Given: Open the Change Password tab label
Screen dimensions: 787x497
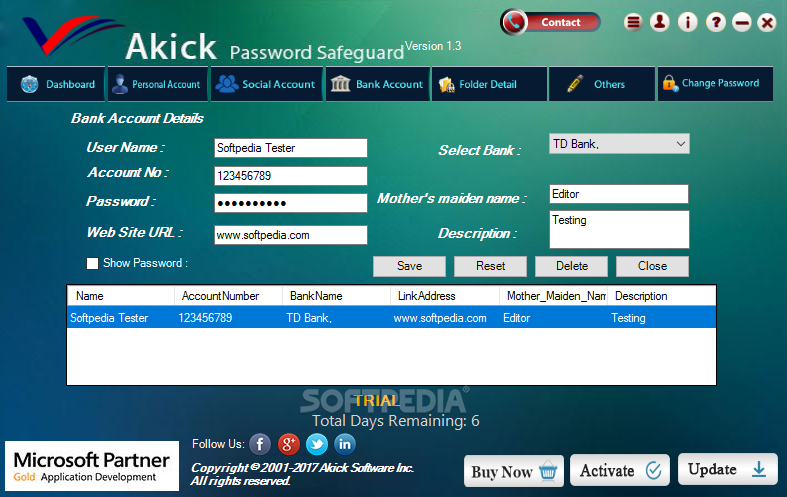Looking at the screenshot, I should 720,83.
